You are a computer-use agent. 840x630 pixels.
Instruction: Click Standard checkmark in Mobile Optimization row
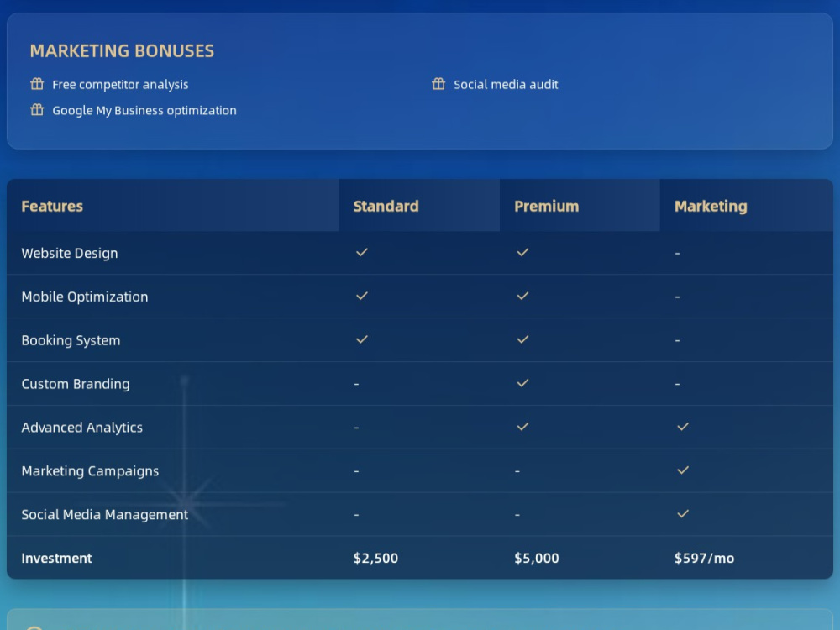pos(362,296)
